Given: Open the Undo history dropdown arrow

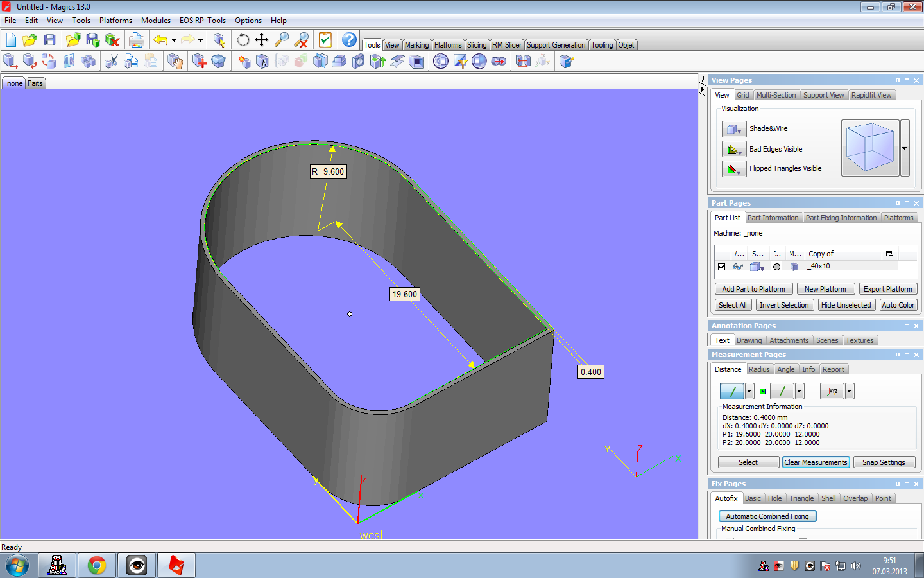Looking at the screenshot, I should (x=174, y=40).
